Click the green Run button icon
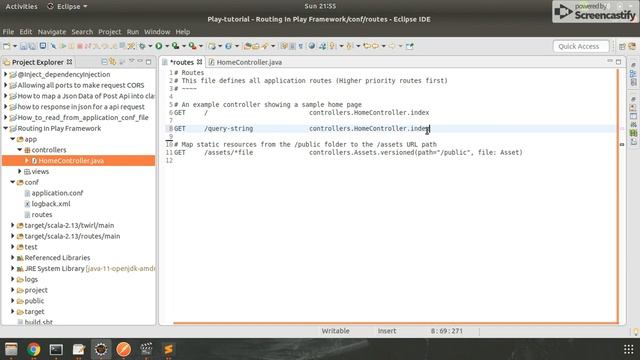The width and height of the screenshot is (640, 360). coord(159,46)
